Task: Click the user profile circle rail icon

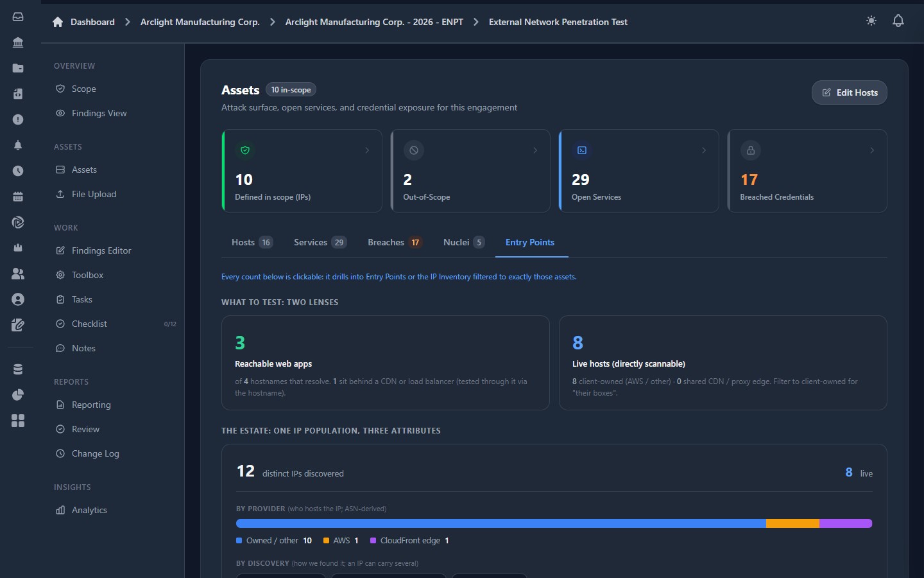Action: pyautogui.click(x=18, y=299)
